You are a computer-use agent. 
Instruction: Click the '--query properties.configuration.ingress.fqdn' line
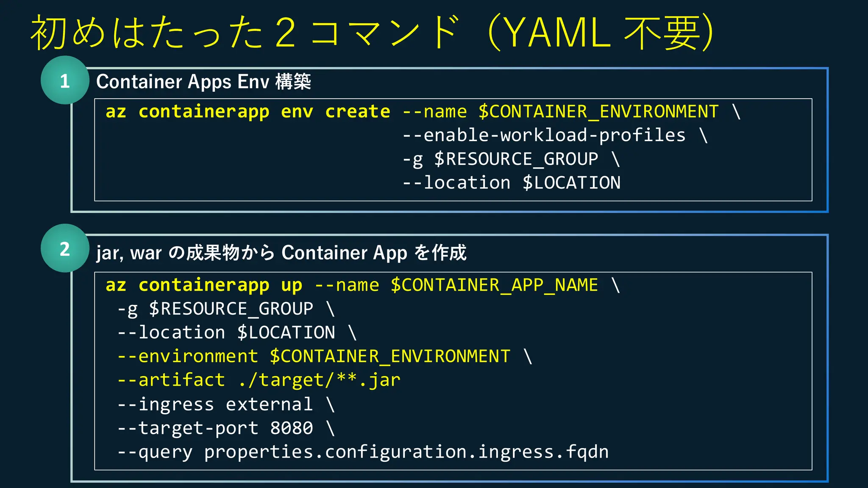click(x=363, y=452)
